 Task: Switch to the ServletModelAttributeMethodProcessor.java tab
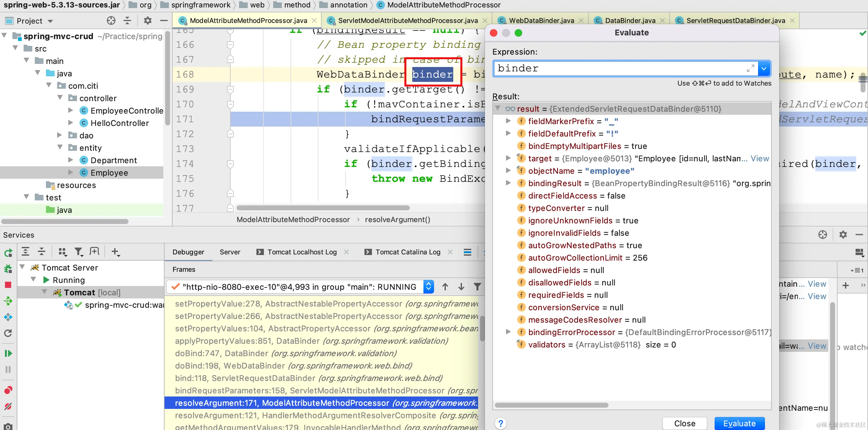pyautogui.click(x=407, y=20)
